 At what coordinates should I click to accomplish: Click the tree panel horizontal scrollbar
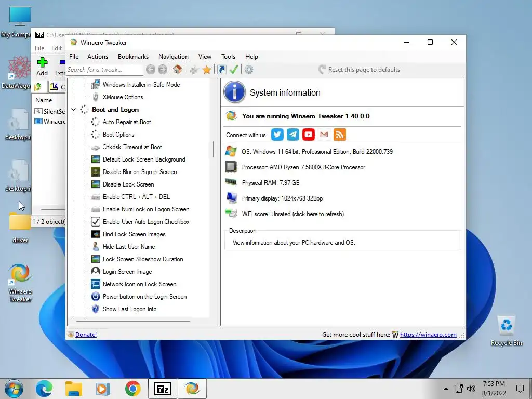pos(133,321)
